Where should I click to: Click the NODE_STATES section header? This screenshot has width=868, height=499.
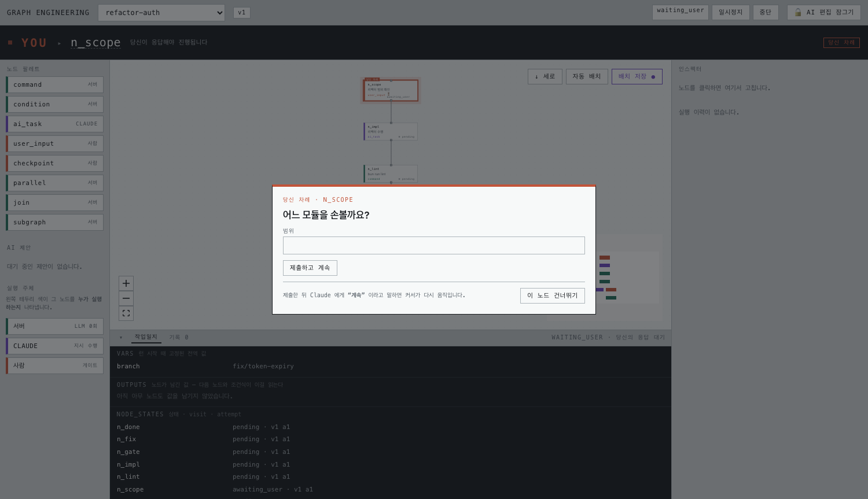140,414
